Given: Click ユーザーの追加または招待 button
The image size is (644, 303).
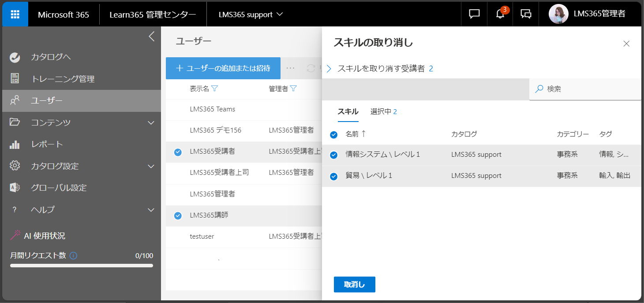Looking at the screenshot, I should coord(223,68).
